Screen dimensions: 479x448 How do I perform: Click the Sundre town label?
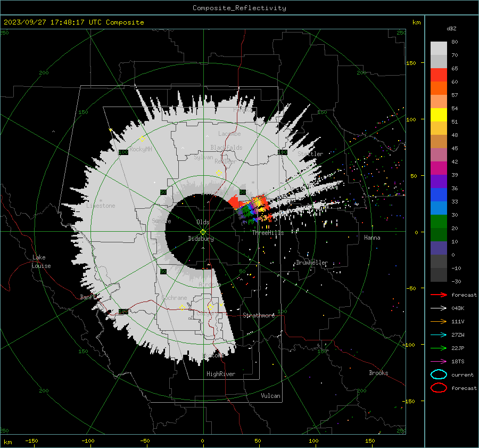pyautogui.click(x=162, y=221)
